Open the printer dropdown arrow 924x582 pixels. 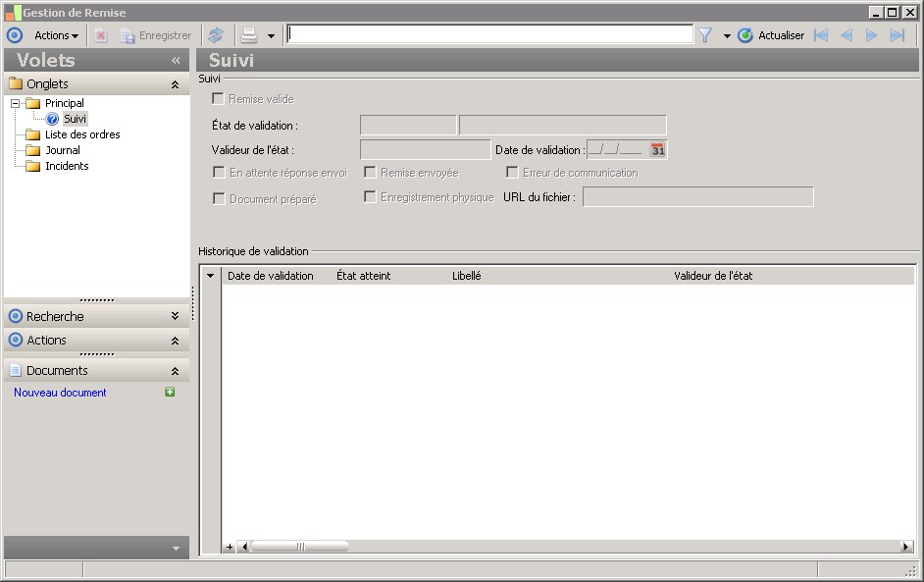click(271, 36)
